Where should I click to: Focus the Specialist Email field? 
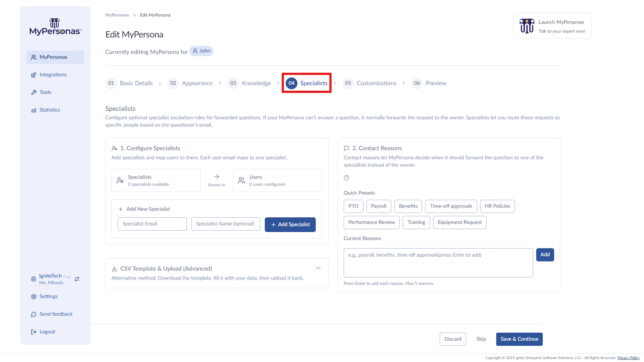point(152,224)
